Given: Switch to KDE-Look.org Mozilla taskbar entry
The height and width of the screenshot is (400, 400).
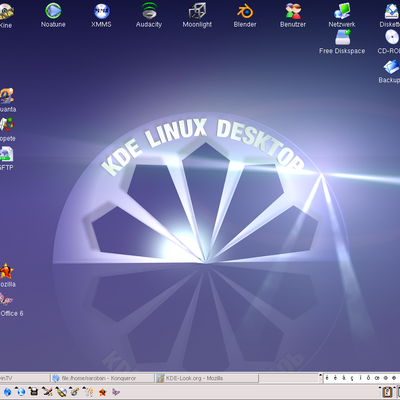Looking at the screenshot, I should click(x=207, y=378).
